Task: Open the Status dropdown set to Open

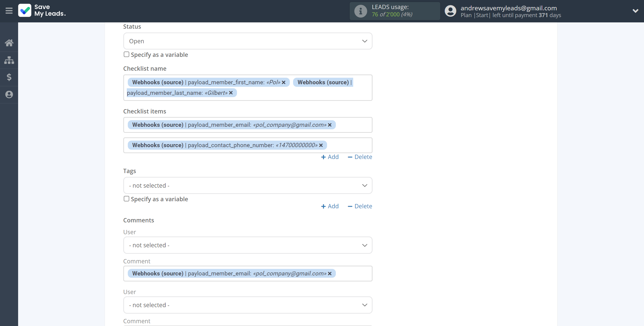Action: pyautogui.click(x=248, y=41)
